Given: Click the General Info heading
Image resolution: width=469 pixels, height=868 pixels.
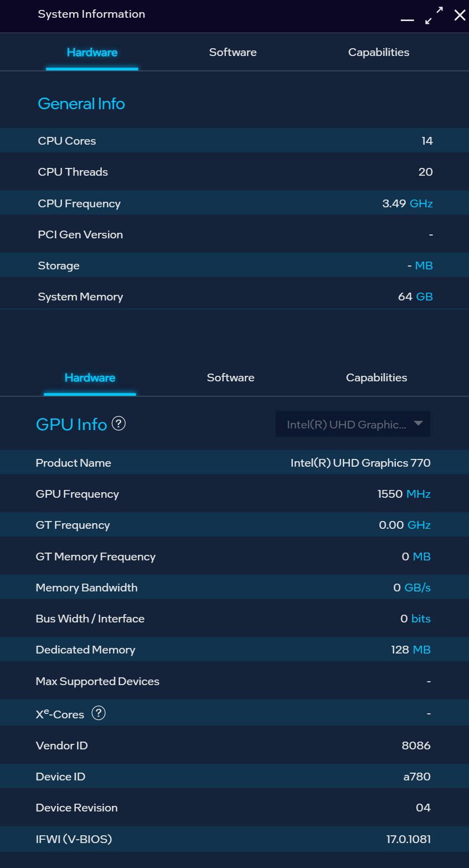Looking at the screenshot, I should point(81,104).
